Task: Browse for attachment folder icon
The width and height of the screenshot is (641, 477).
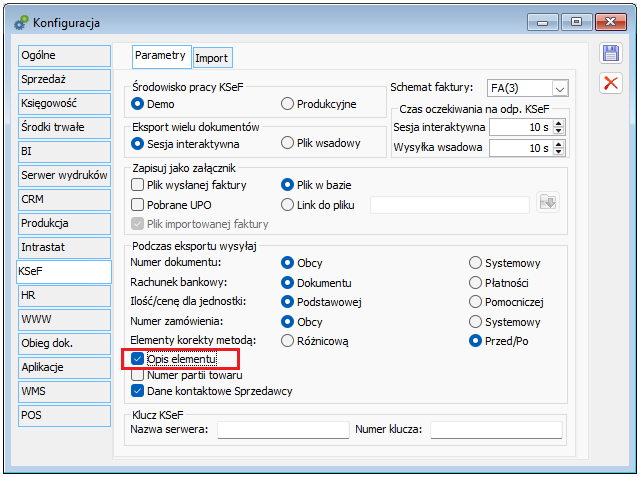Action: 548,203
